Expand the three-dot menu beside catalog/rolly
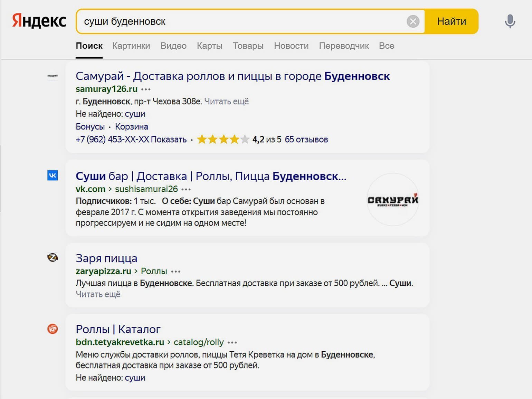Viewport: 532px width, 399px height. click(x=232, y=342)
